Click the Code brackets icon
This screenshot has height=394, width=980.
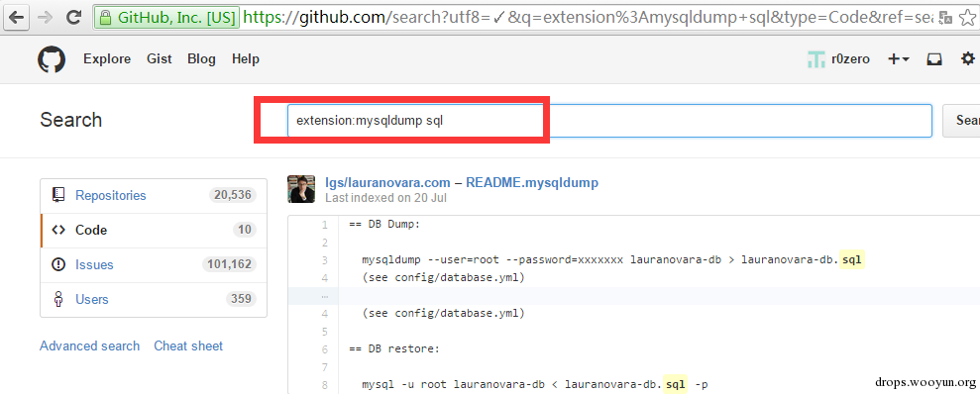(x=58, y=230)
